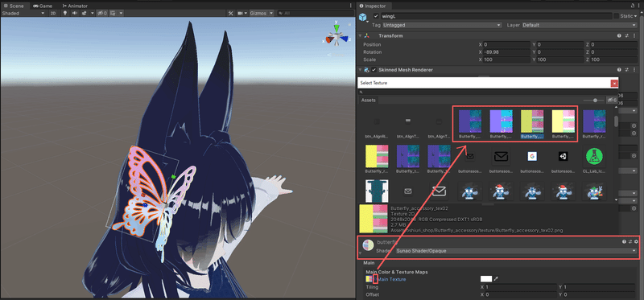Lock the Inspector with the padlock icon
The height and width of the screenshot is (300, 644).
633,6
